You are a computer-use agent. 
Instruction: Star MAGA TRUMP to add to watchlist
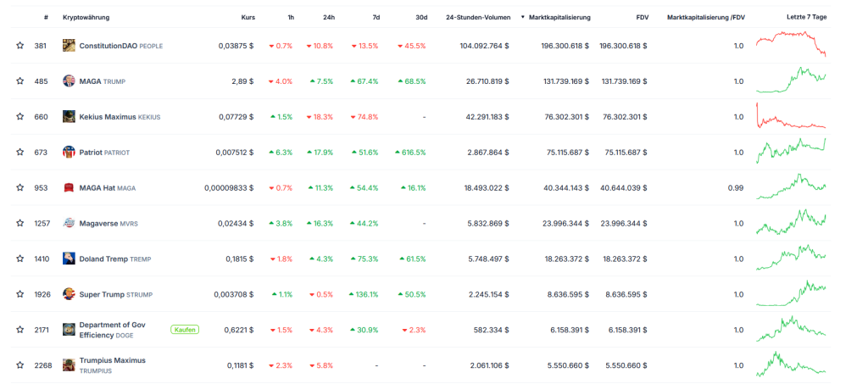pyautogui.click(x=20, y=81)
